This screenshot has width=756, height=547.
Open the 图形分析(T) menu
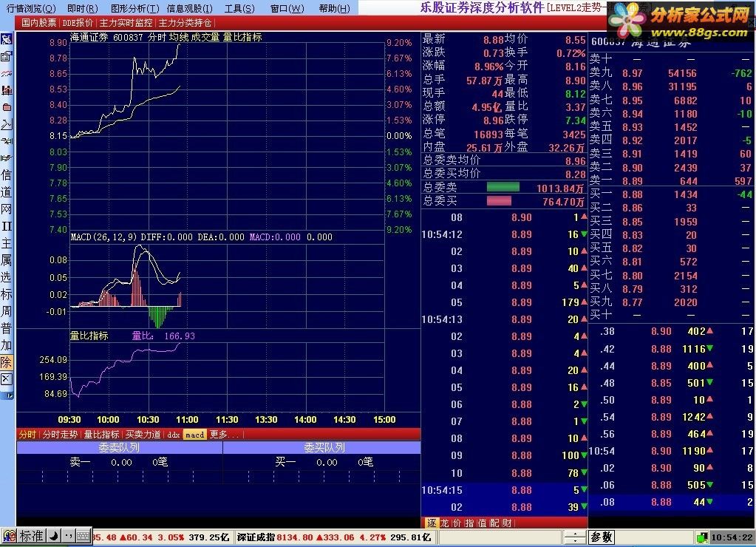pos(134,8)
